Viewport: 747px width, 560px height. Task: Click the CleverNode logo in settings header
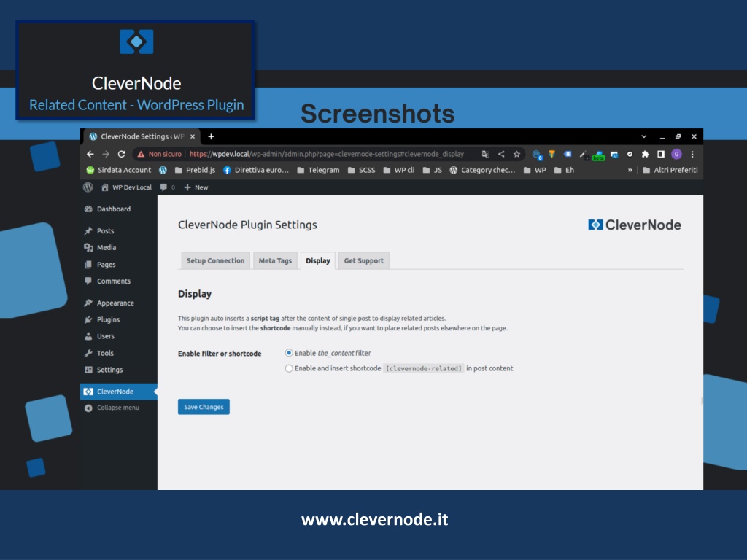point(634,225)
